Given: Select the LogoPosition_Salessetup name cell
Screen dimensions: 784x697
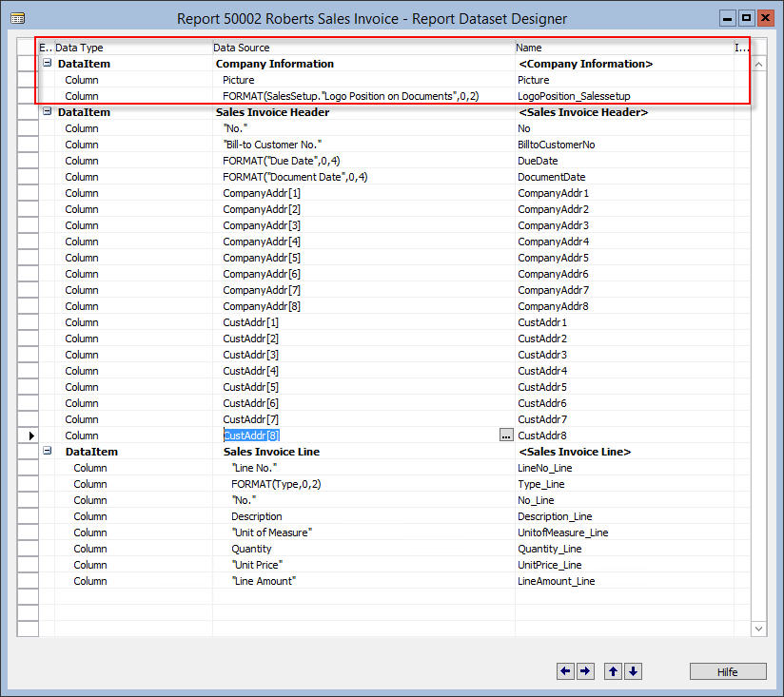Looking at the screenshot, I should pyautogui.click(x=624, y=96).
